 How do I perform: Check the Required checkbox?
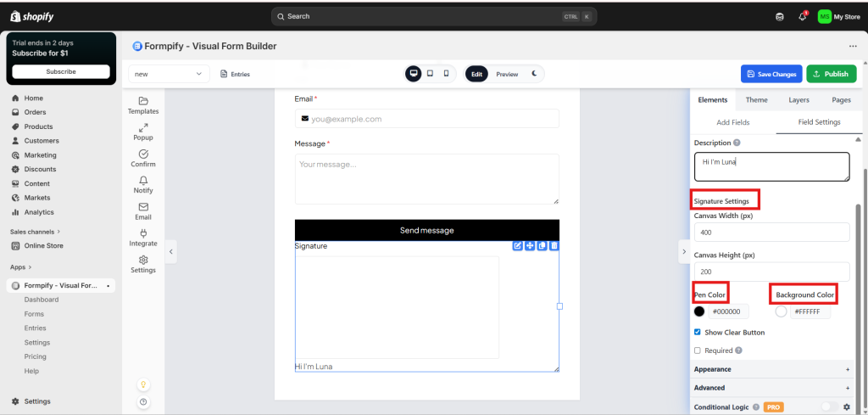pyautogui.click(x=698, y=350)
